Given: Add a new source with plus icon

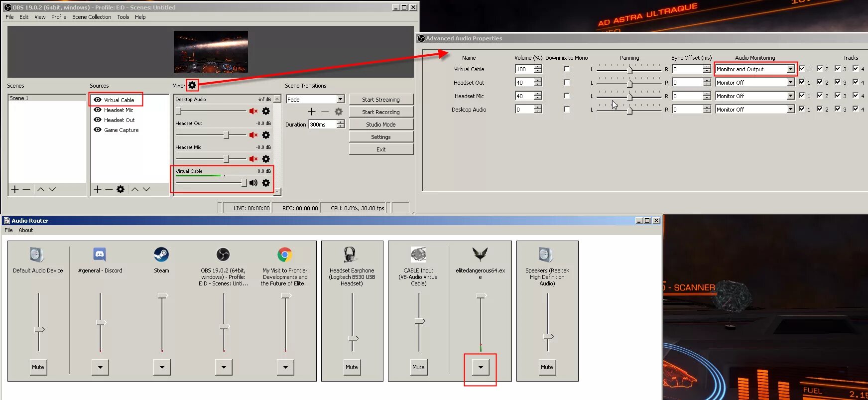Looking at the screenshot, I should [98, 189].
